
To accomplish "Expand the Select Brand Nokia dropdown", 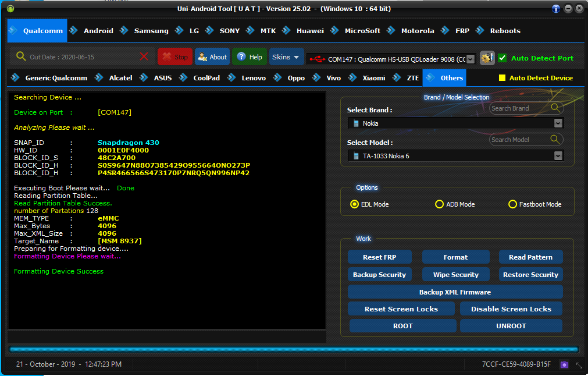I will pos(558,123).
